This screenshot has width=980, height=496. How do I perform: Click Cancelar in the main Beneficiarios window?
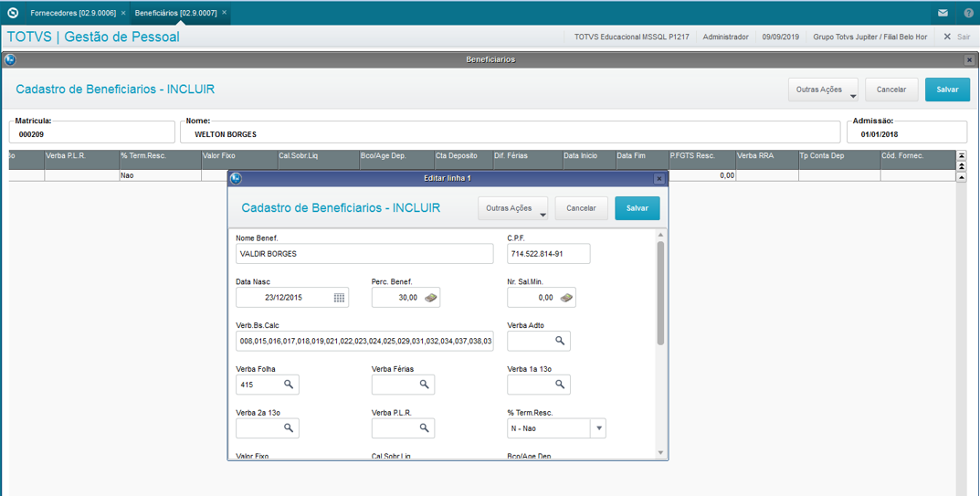tap(891, 90)
